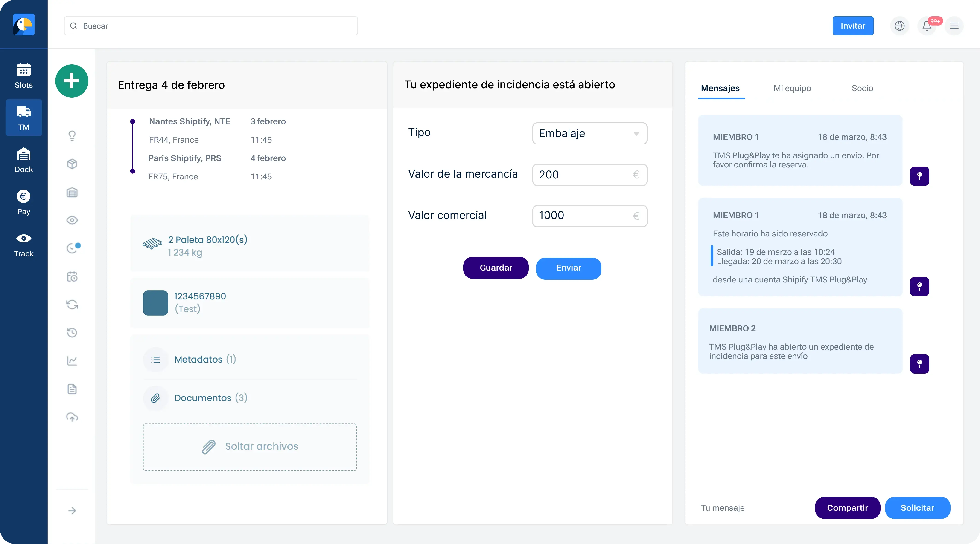The height and width of the screenshot is (544, 980).
Task: Open notifications bell with 99+ badge
Action: pyautogui.click(x=927, y=26)
